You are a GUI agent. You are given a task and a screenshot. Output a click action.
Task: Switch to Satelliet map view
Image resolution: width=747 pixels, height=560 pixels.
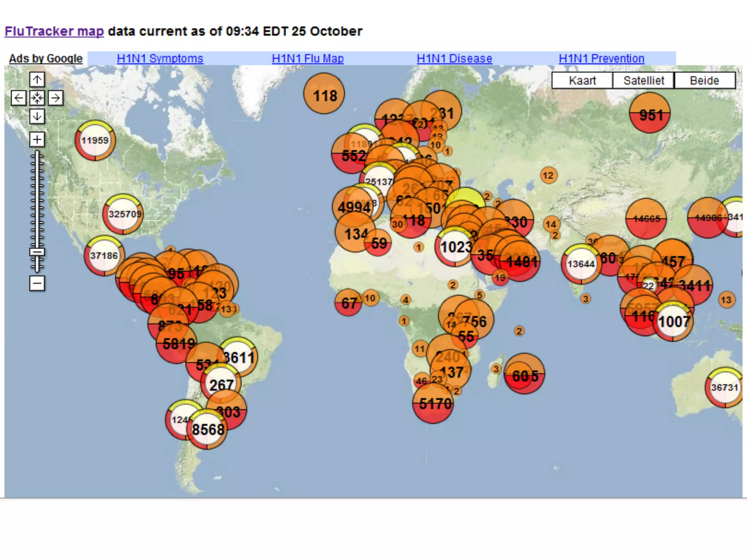[643, 80]
